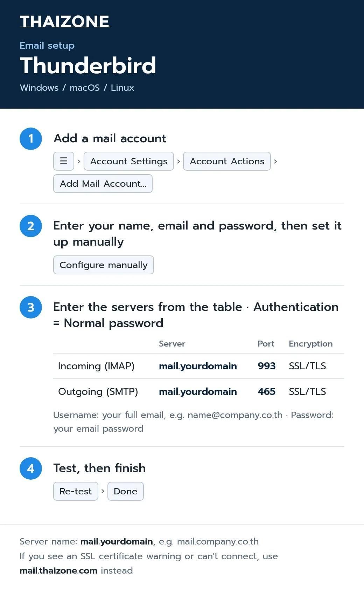Click the Outgoing (SMTP) row label
Screen dimensions: 364x589
[x=98, y=392]
